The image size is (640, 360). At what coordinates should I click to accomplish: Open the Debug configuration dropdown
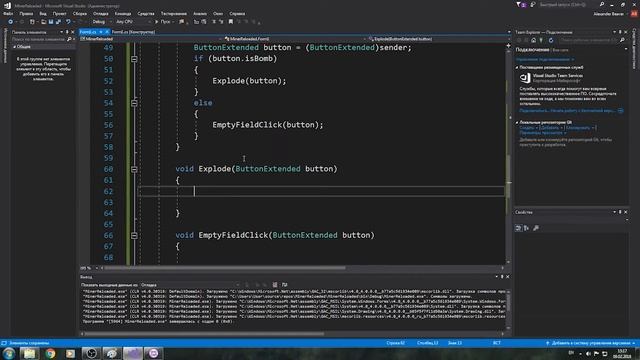[101, 22]
